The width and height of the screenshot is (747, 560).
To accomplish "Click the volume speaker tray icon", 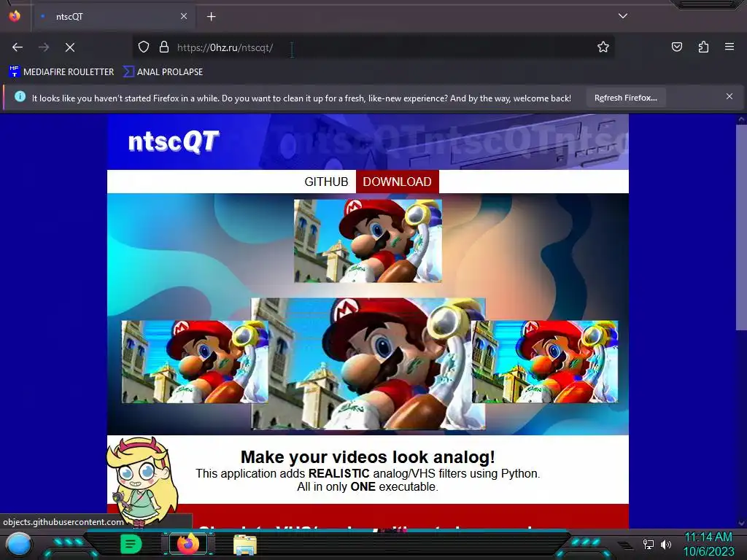I will 666,544.
